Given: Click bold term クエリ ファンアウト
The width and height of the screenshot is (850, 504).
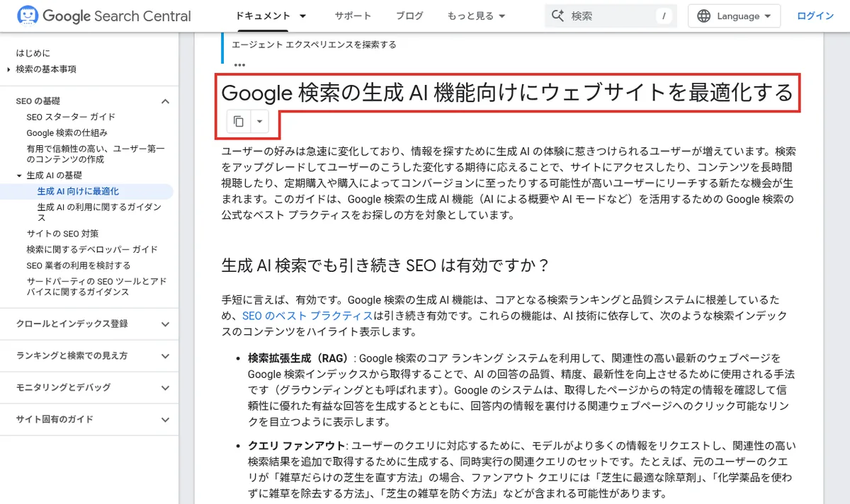Looking at the screenshot, I should click(x=297, y=445).
